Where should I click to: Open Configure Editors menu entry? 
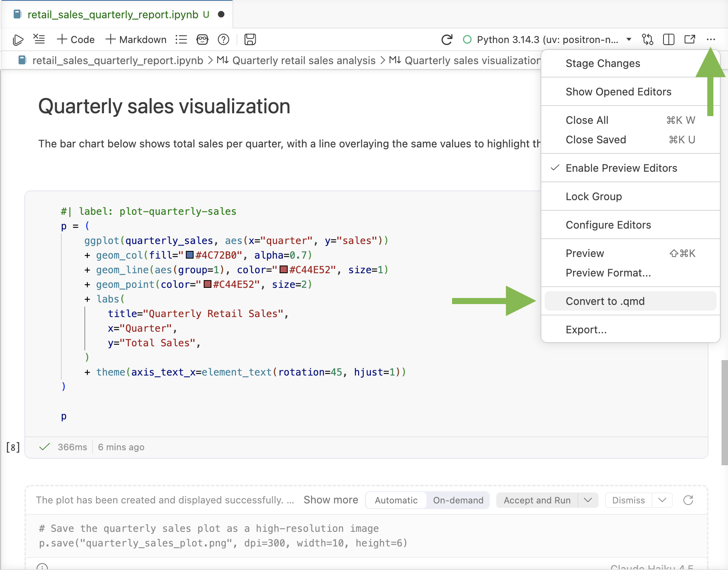[x=630, y=225]
